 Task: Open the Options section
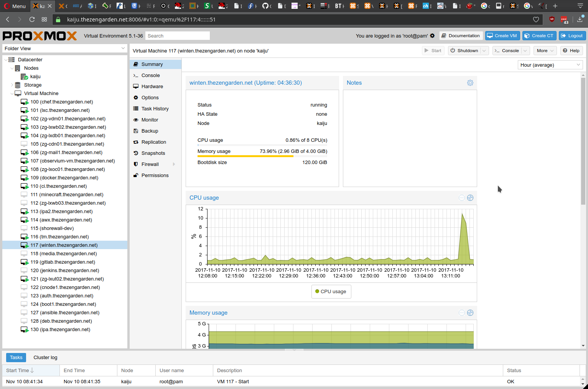click(155, 98)
